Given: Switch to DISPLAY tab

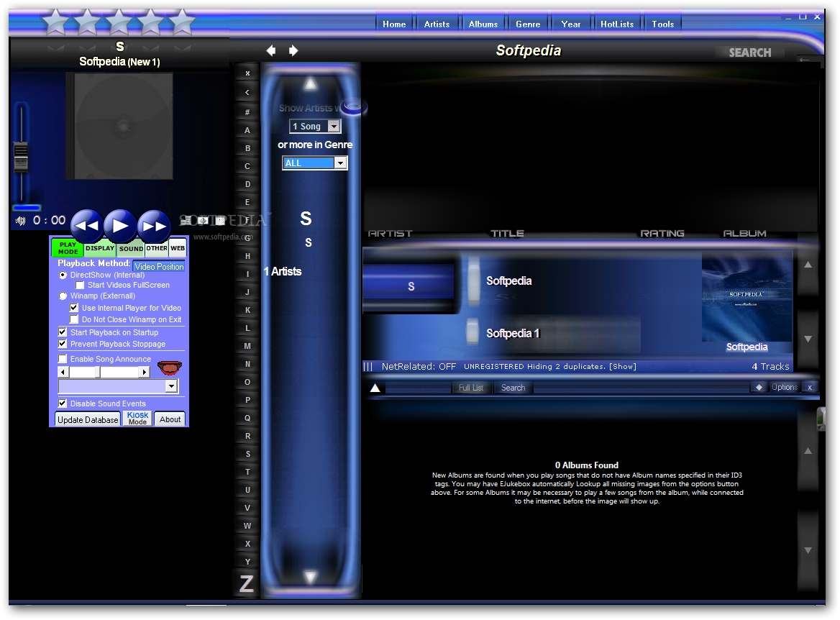Looking at the screenshot, I should click(100, 248).
